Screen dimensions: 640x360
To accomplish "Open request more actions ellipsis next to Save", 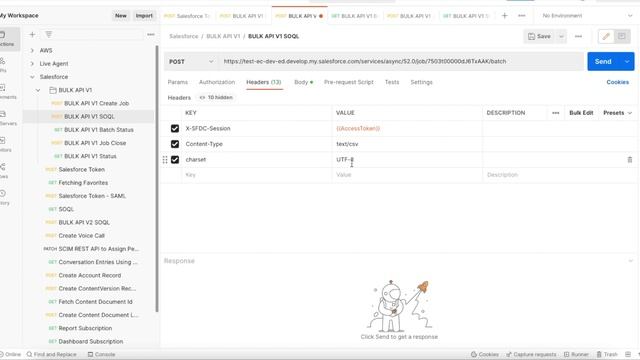I will coord(578,36).
